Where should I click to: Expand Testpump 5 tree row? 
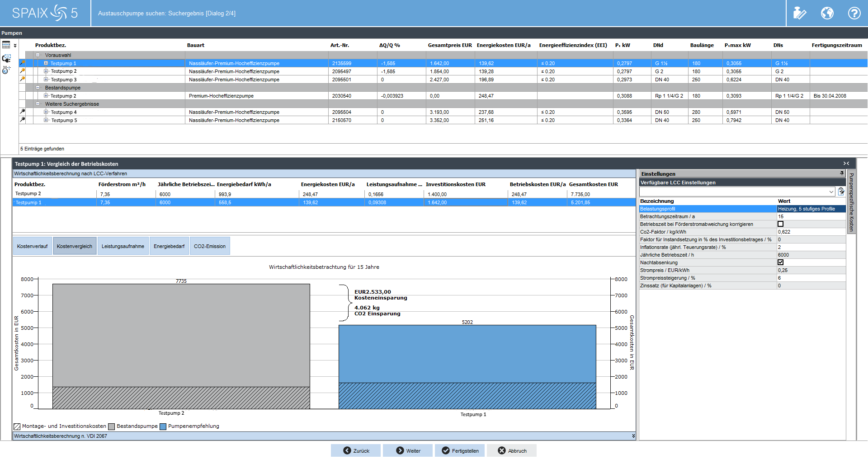[46, 120]
